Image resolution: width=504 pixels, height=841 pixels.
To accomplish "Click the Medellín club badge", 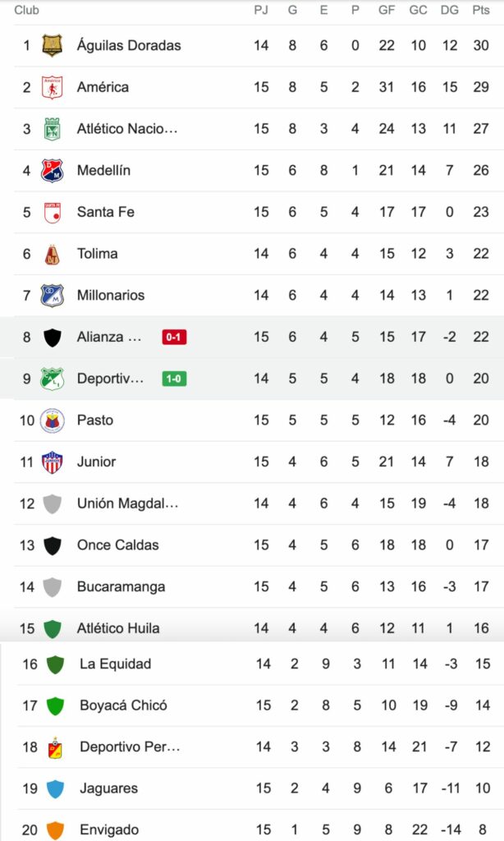I will pos(53,170).
